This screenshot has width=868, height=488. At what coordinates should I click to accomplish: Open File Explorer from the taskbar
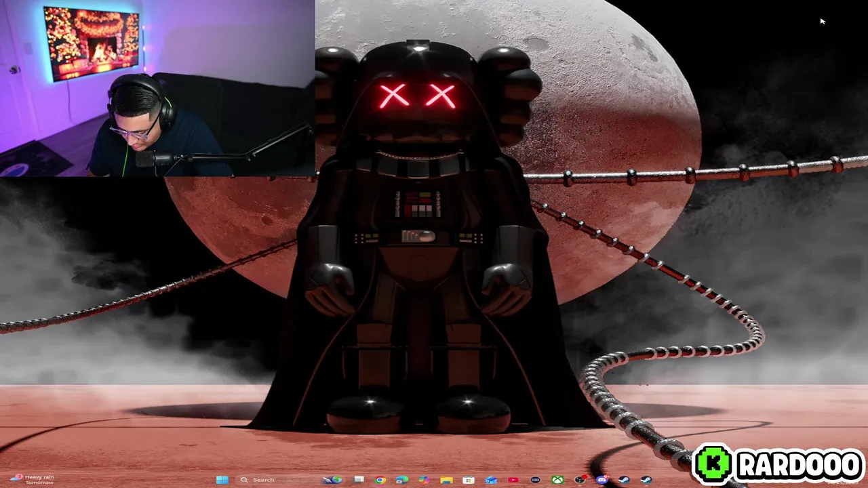point(446,480)
